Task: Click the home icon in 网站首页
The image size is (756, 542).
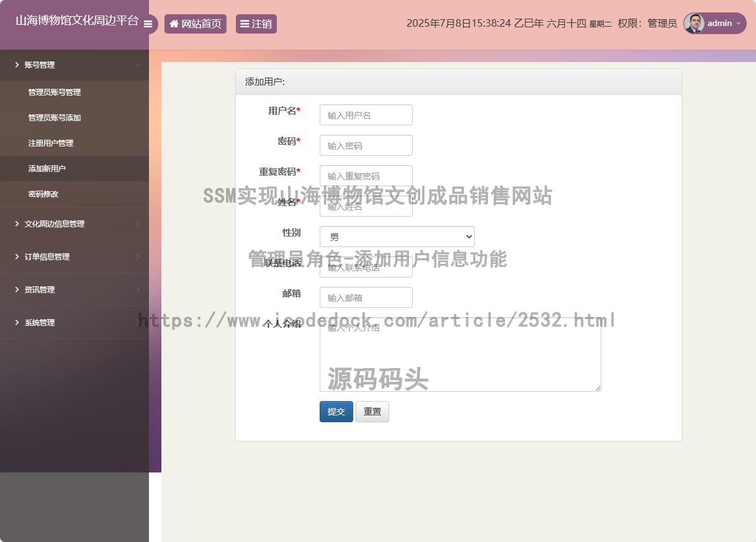Action: click(x=174, y=24)
